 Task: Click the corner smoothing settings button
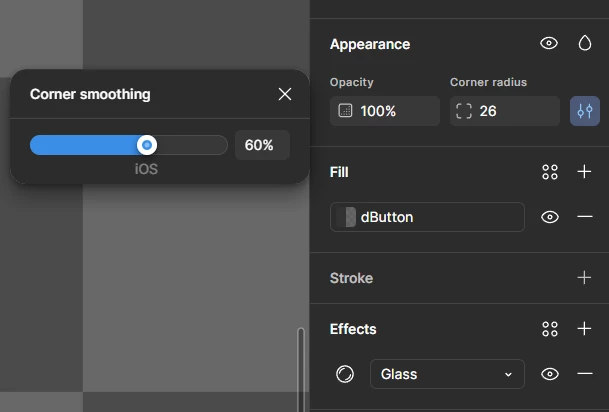585,111
